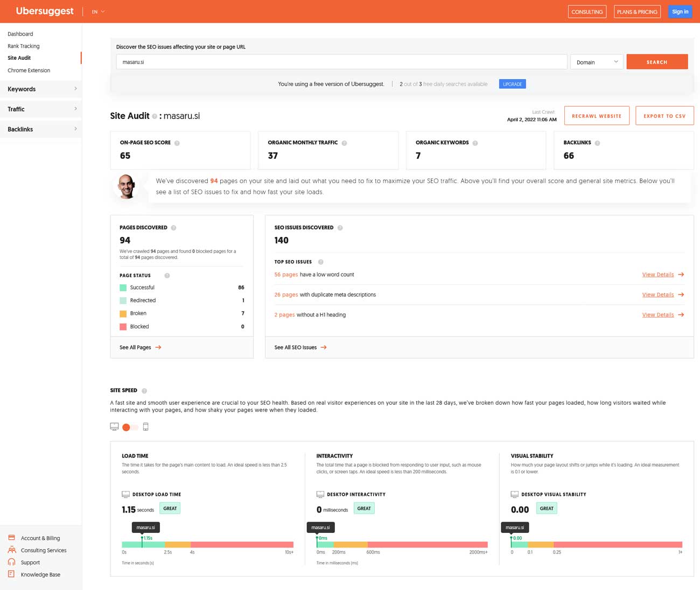
Task: Click the Redirected status swatch
Action: 123,300
